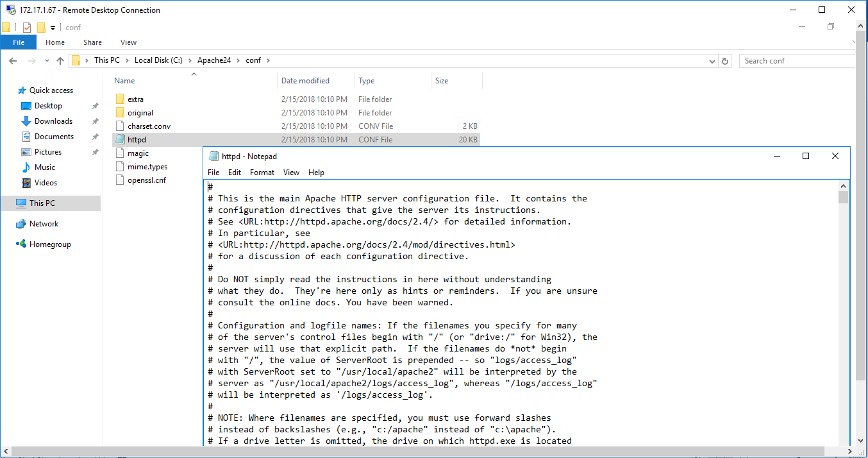Viewport: 868px width, 458px height.
Task: Click Notepad scrollbar up arrow
Action: click(843, 185)
